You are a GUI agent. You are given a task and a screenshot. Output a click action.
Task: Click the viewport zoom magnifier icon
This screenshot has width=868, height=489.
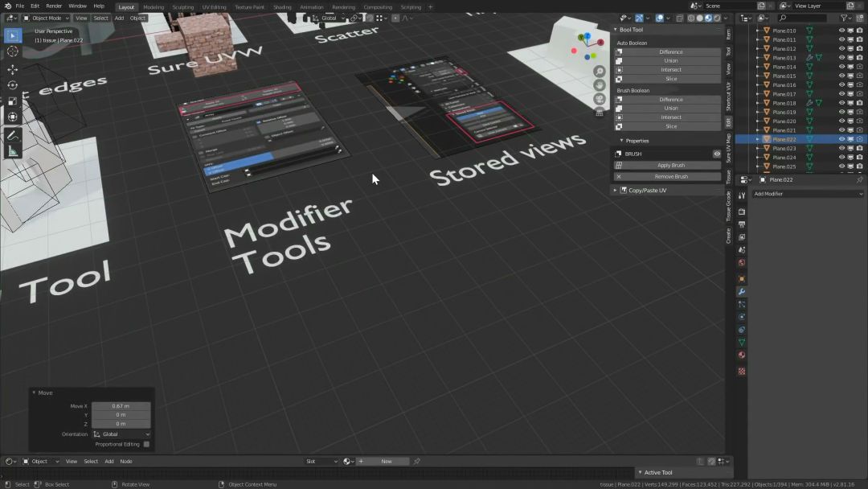click(x=600, y=72)
